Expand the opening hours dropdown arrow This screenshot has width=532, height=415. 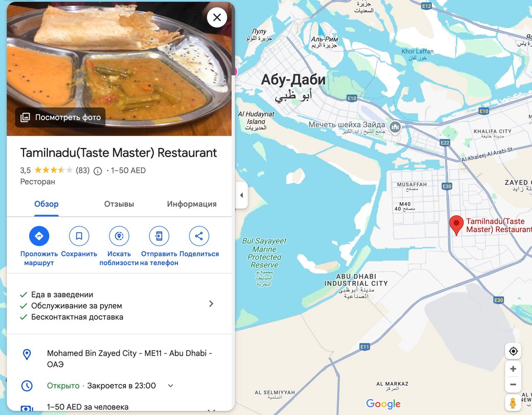tap(170, 386)
